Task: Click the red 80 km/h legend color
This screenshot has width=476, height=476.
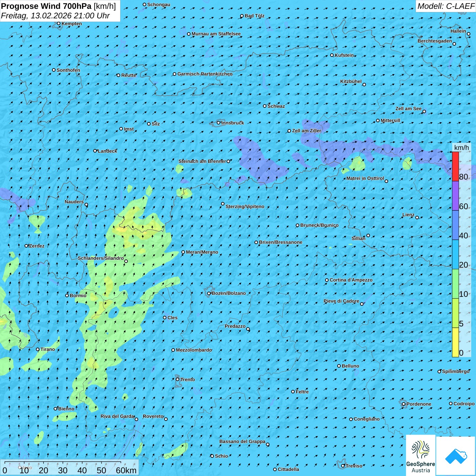Action: pyautogui.click(x=455, y=166)
